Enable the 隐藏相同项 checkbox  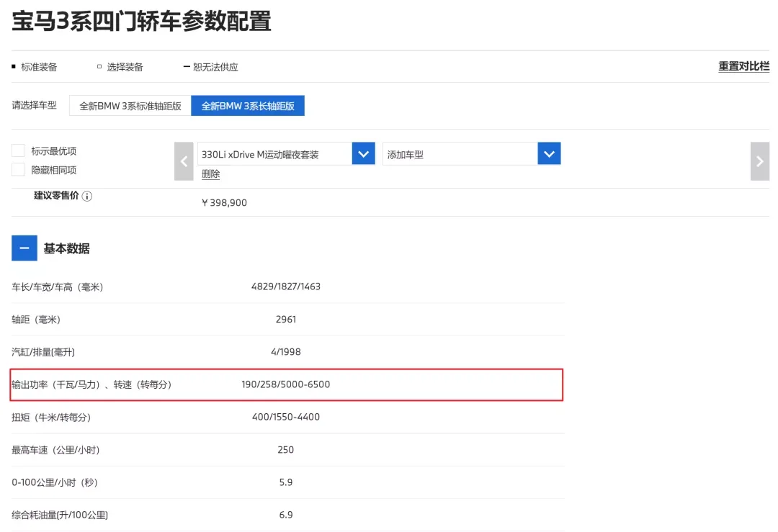(18, 170)
